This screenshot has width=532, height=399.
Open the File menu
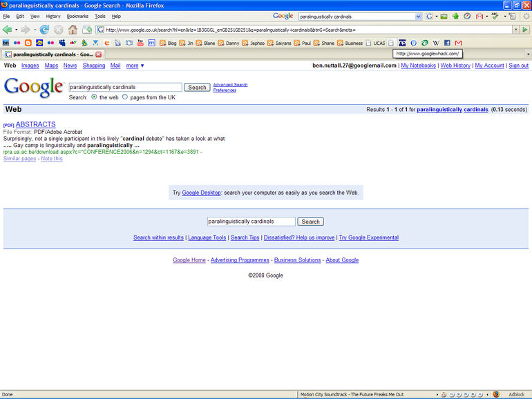tap(6, 17)
